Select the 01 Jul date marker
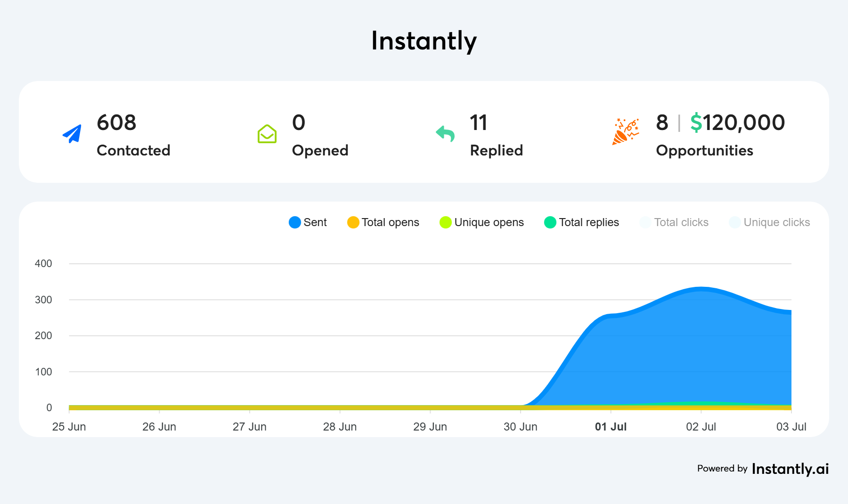Image resolution: width=848 pixels, height=504 pixels. coord(611,427)
